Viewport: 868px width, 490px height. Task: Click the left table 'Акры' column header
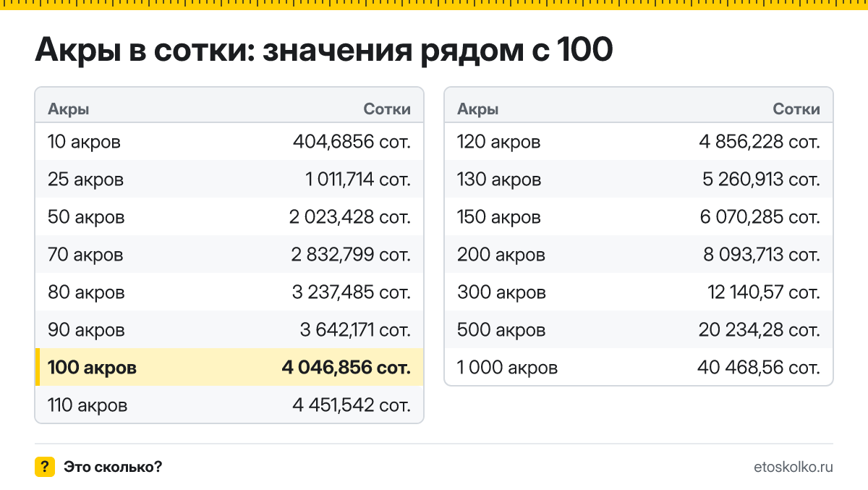click(x=69, y=109)
